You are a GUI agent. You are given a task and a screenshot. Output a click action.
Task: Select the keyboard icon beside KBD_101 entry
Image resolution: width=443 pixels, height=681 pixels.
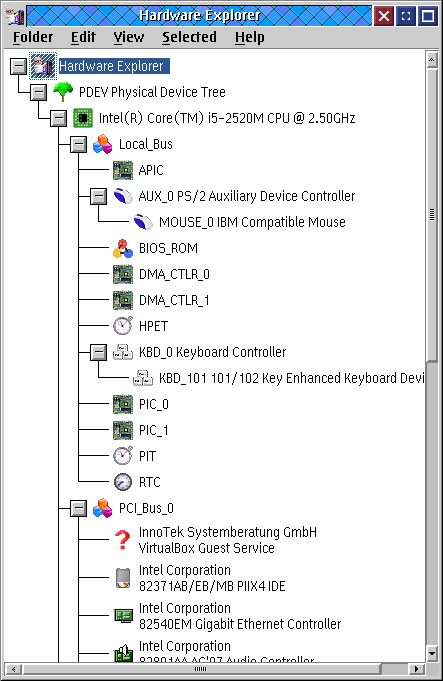tap(143, 378)
